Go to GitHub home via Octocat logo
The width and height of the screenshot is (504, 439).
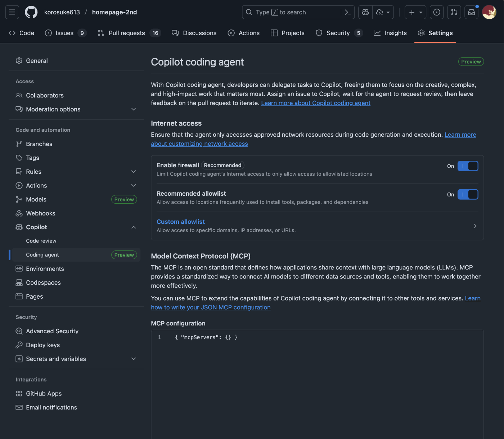(x=31, y=12)
